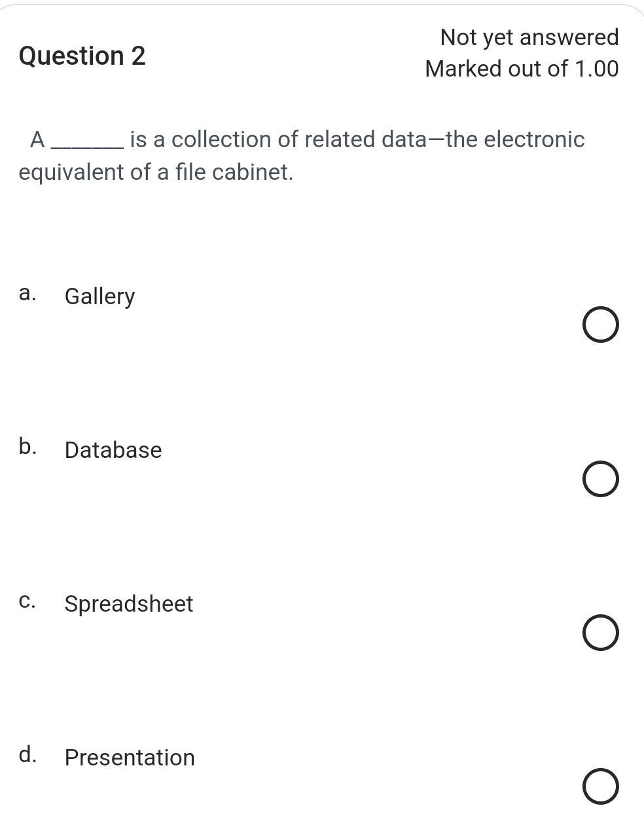This screenshot has width=644, height=823.
Task: Select option letter c
Action: coord(27,601)
